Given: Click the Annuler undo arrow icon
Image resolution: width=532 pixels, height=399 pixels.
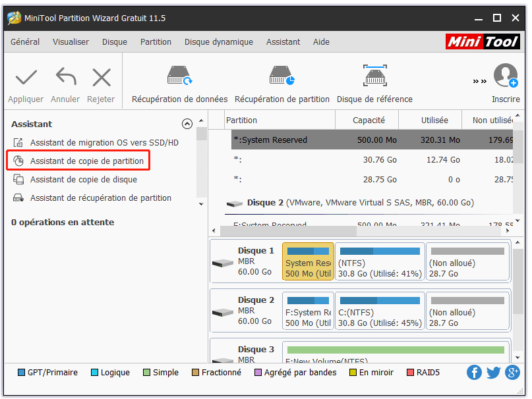Looking at the screenshot, I should coord(66,76).
